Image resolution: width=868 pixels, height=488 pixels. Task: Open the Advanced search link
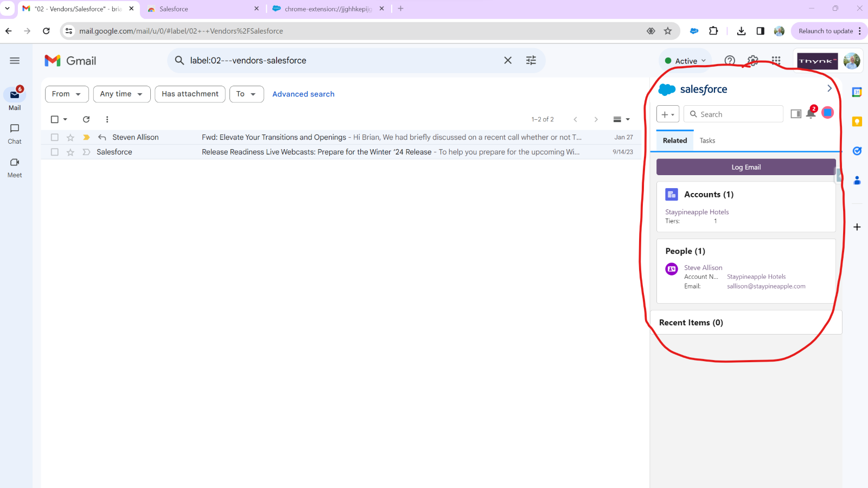[303, 94]
